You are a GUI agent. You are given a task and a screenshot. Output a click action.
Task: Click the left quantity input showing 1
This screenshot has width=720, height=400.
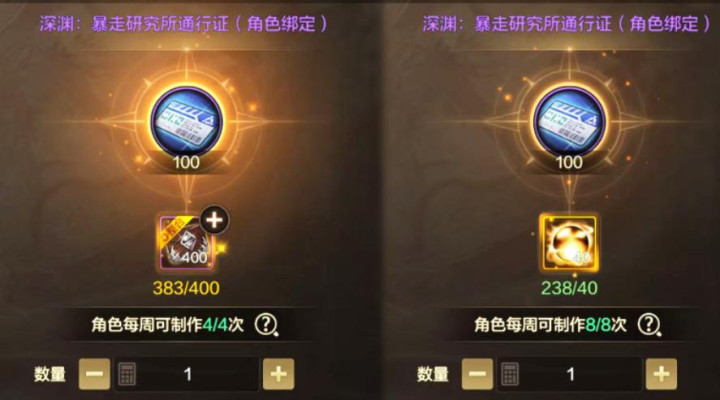[x=187, y=374]
